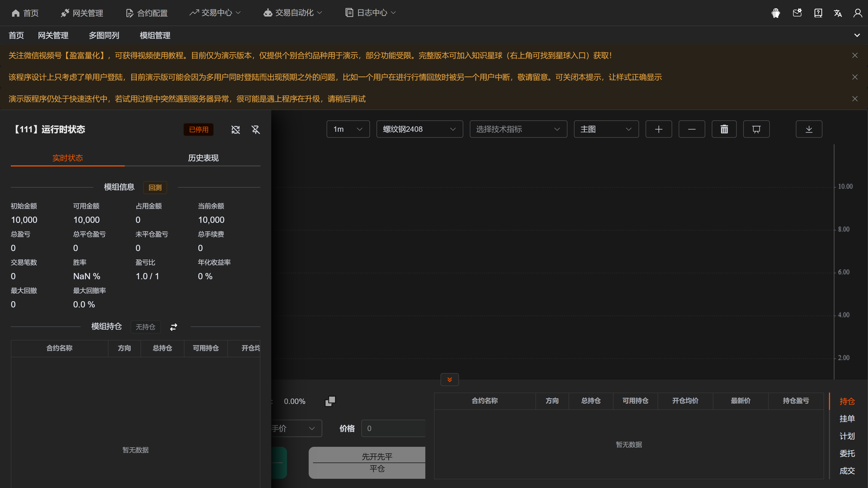The width and height of the screenshot is (868, 488).
Task: Select the 挂单 side tab
Action: [847, 419]
